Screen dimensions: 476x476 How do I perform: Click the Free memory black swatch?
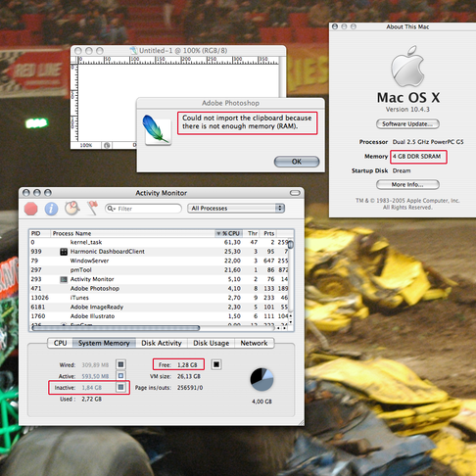click(216, 364)
